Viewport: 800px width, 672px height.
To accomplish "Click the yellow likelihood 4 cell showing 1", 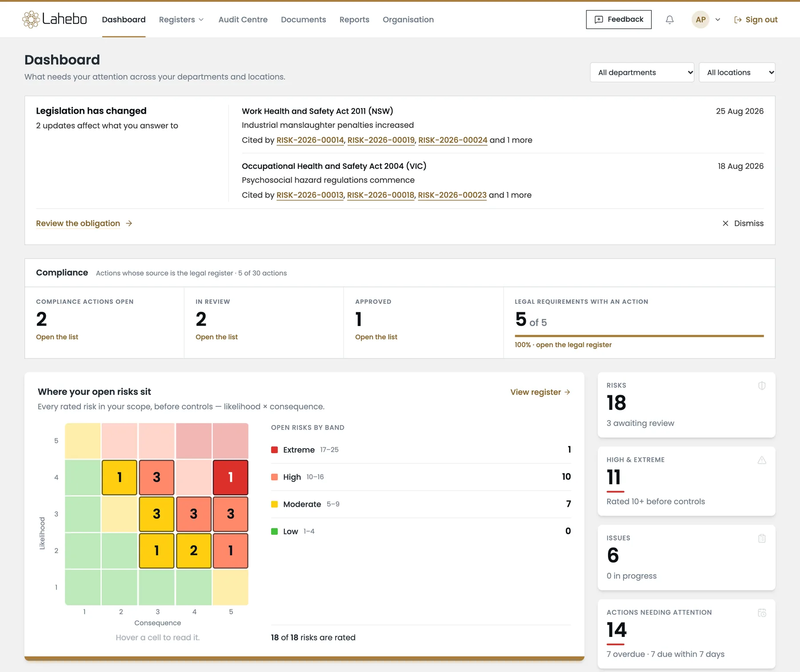I will (120, 477).
